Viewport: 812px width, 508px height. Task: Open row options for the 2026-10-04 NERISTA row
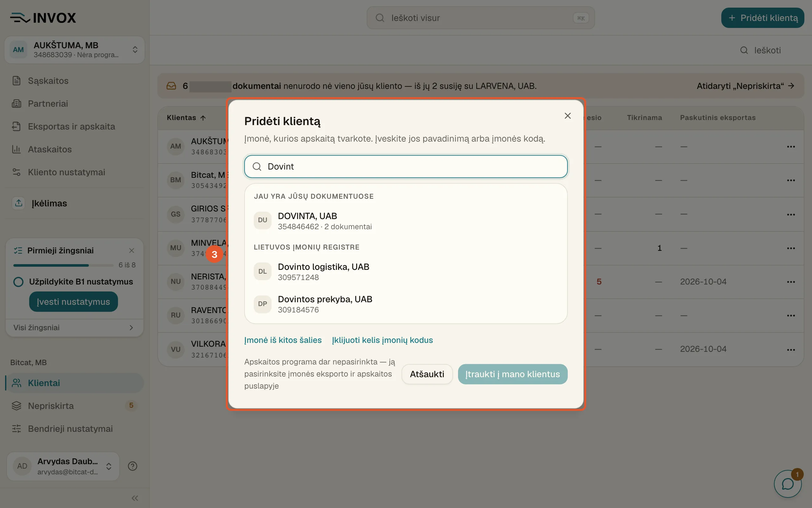pyautogui.click(x=791, y=282)
